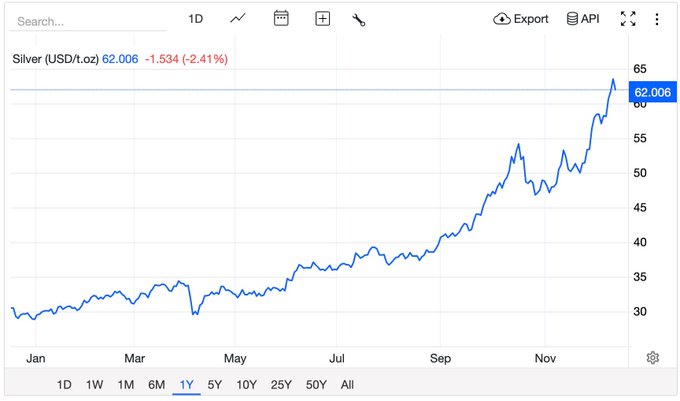Open the calendar date range picker
680x401 pixels.
tap(281, 19)
